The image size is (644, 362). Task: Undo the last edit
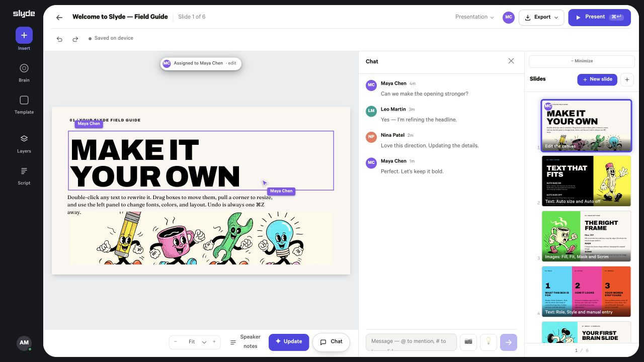(59, 39)
